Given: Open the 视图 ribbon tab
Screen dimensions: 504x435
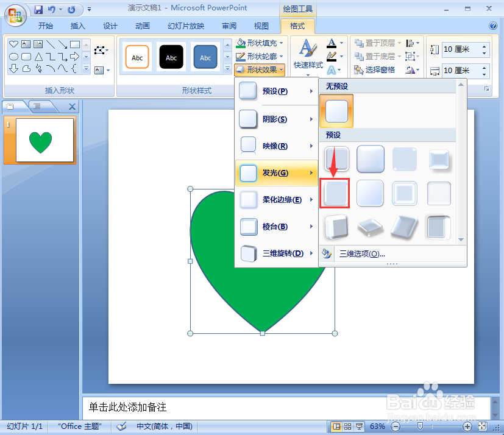Looking at the screenshot, I should pyautogui.click(x=261, y=26).
